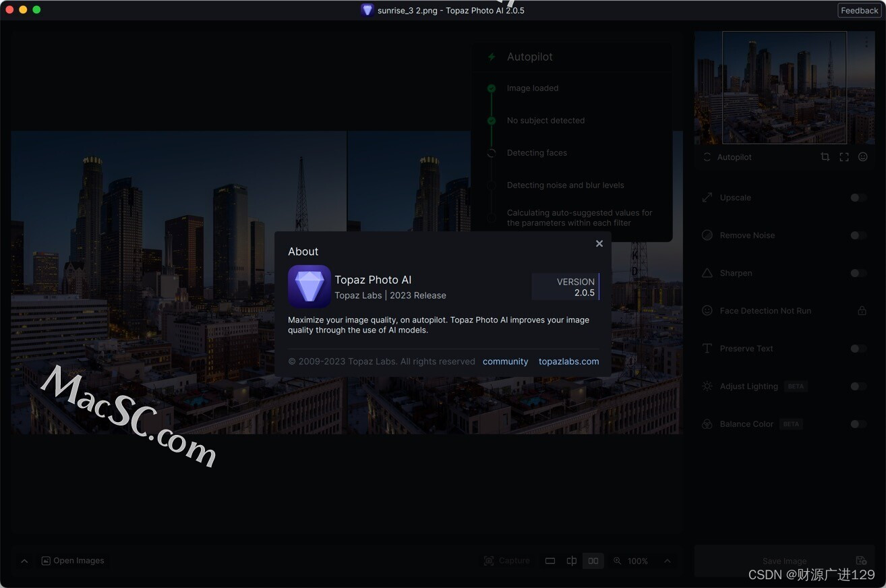Open the three-dot menu on the navigator

pos(866,43)
